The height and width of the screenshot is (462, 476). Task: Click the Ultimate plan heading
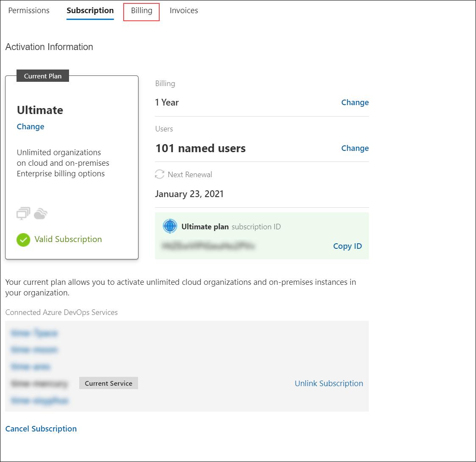point(40,110)
